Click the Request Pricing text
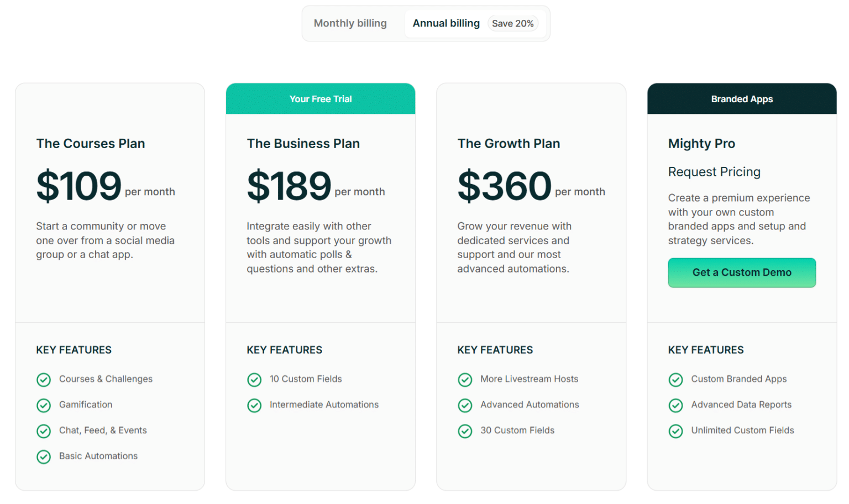The height and width of the screenshot is (504, 849). click(x=714, y=172)
